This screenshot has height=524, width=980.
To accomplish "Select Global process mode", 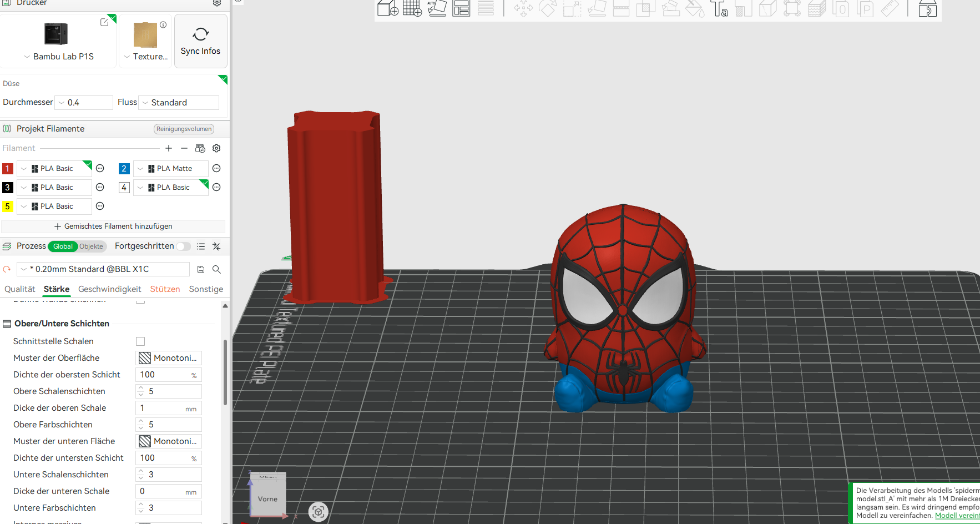I will [63, 246].
